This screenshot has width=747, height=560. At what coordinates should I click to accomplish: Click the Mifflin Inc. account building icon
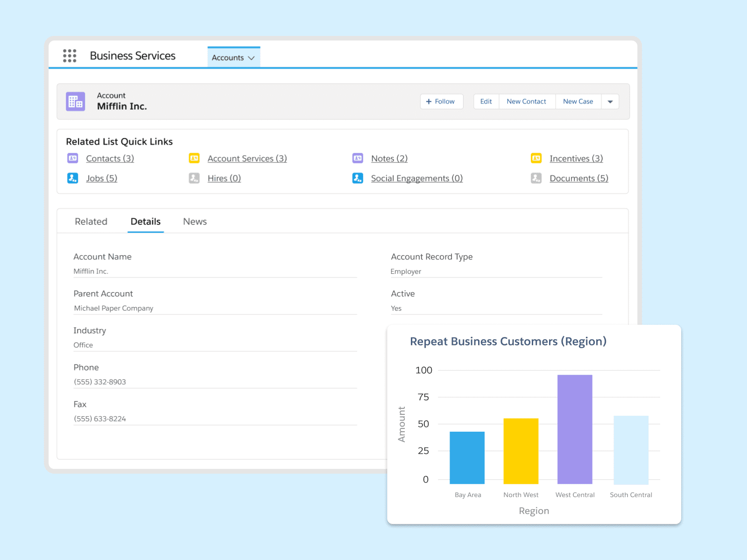pos(76,101)
